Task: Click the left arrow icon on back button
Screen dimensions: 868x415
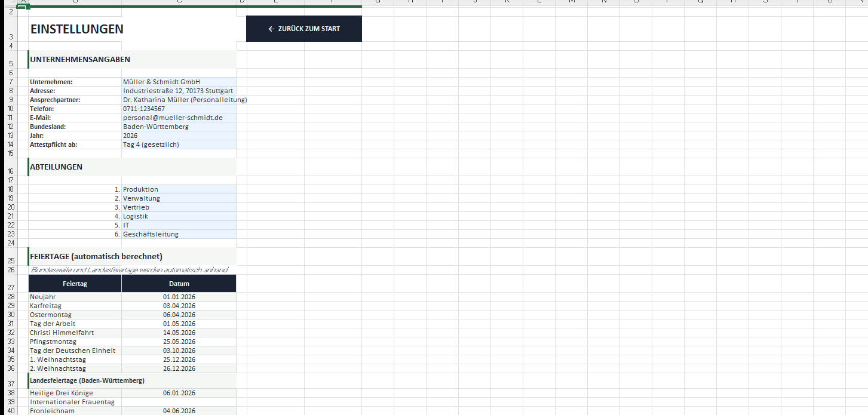Action: [271, 29]
